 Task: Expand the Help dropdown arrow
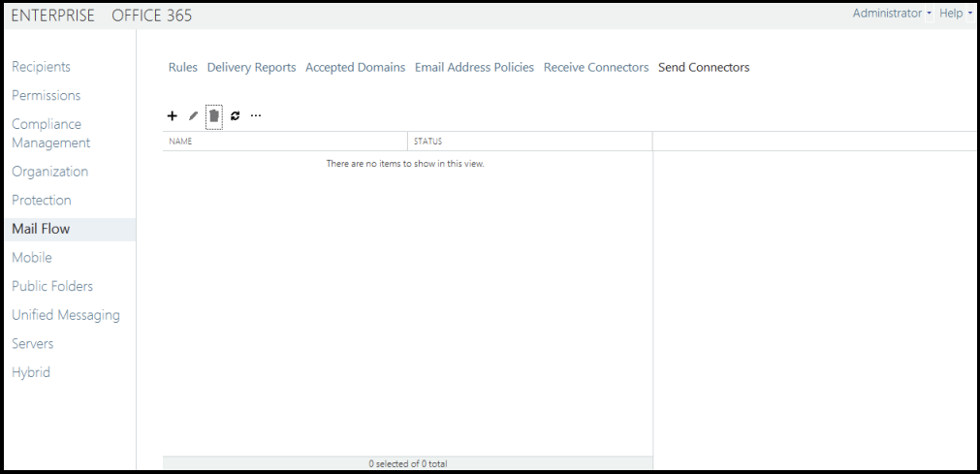tap(970, 14)
